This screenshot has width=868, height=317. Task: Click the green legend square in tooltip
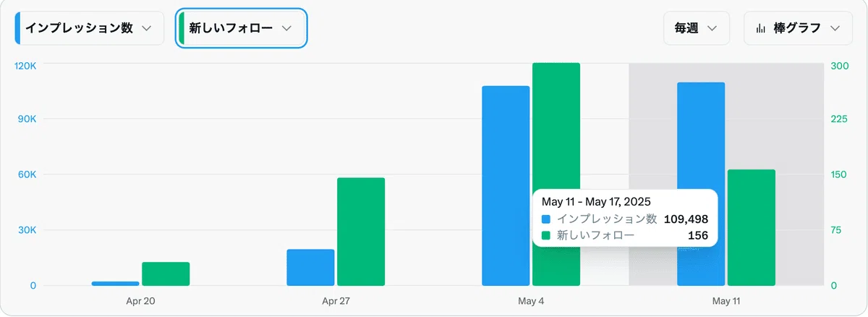coord(546,235)
